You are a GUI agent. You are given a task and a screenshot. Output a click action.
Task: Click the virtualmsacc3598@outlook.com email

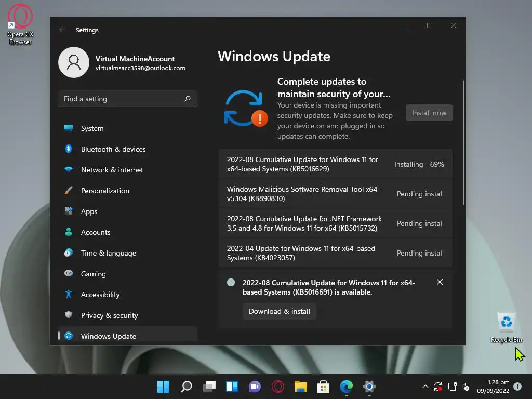(x=140, y=68)
